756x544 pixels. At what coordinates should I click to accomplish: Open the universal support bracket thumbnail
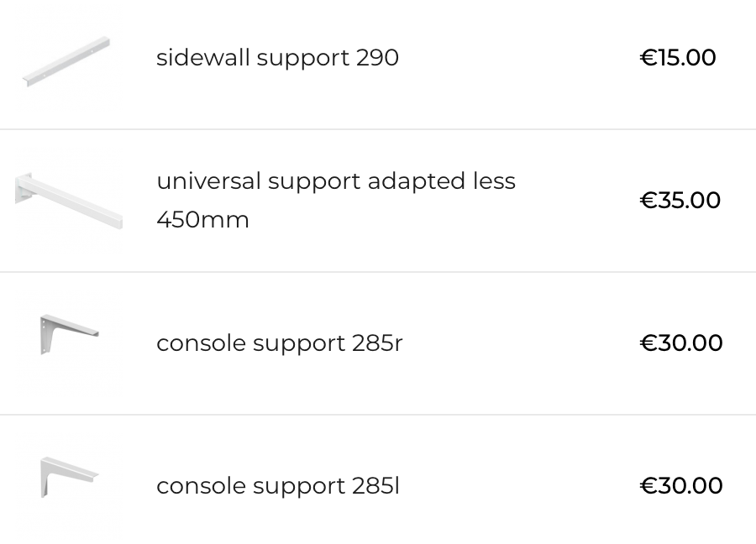click(x=69, y=201)
